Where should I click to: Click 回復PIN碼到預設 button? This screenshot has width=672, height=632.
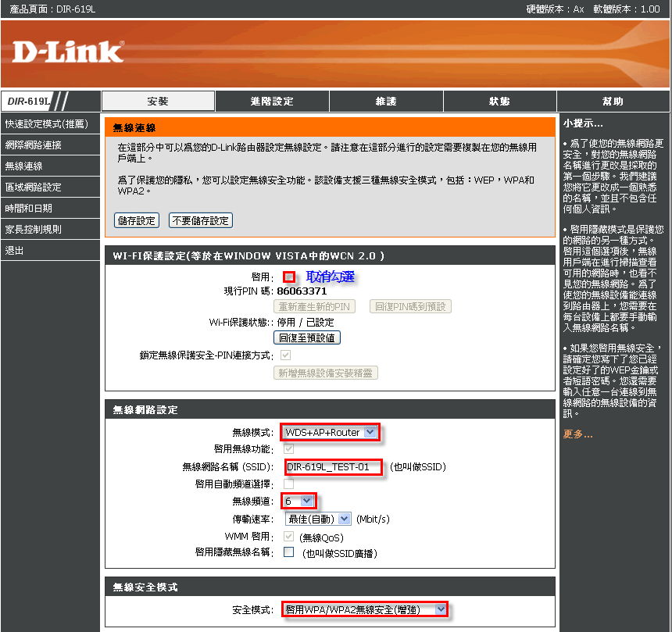pos(410,306)
